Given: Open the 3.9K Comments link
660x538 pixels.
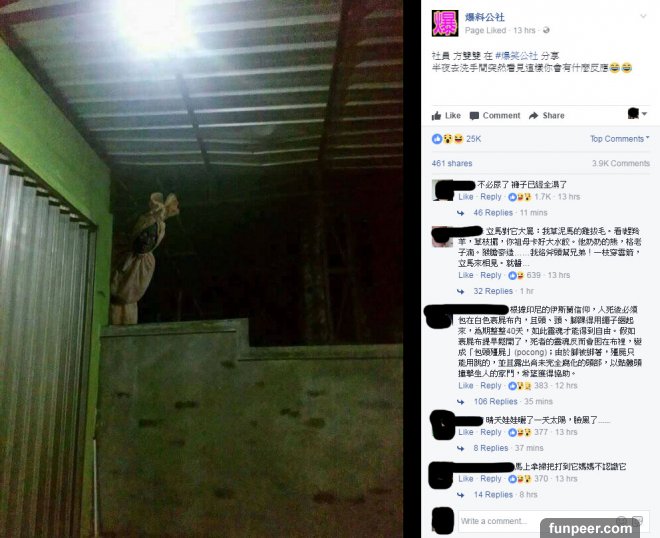Looking at the screenshot, I should point(621,163).
